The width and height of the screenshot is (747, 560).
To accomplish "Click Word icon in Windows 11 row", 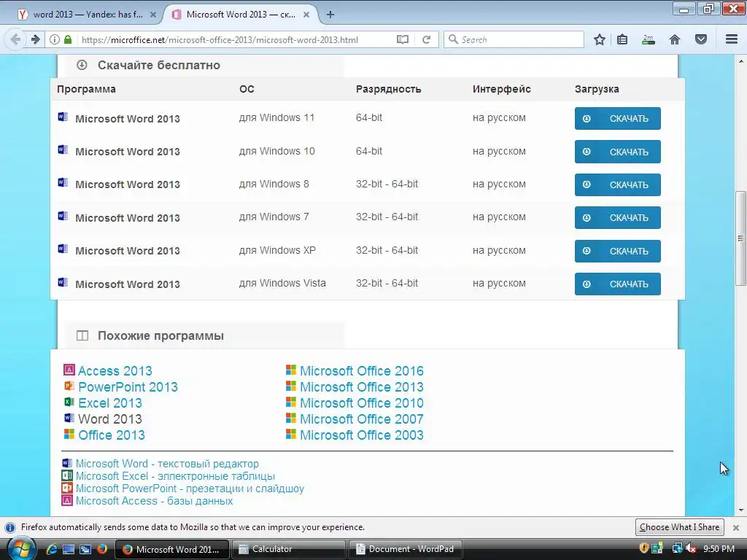I will pos(63,117).
